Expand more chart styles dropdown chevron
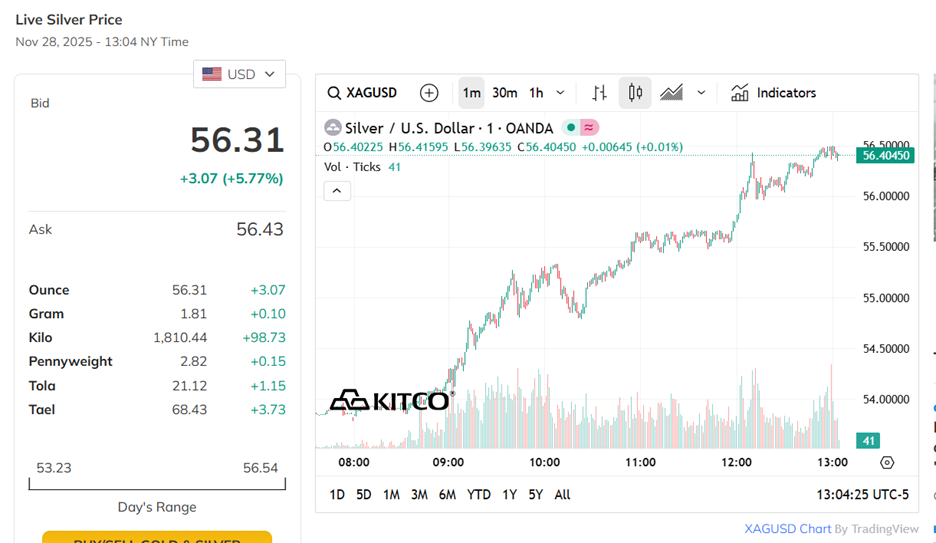 (x=701, y=93)
